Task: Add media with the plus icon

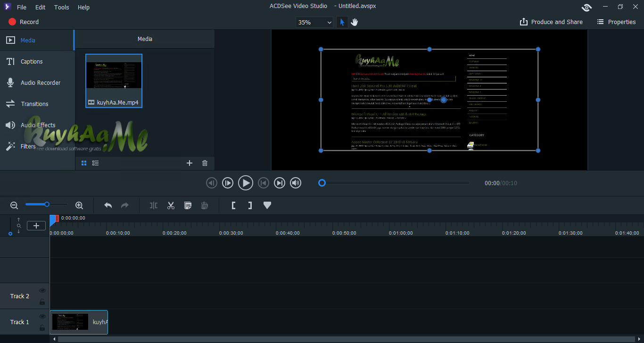Action: [x=190, y=163]
